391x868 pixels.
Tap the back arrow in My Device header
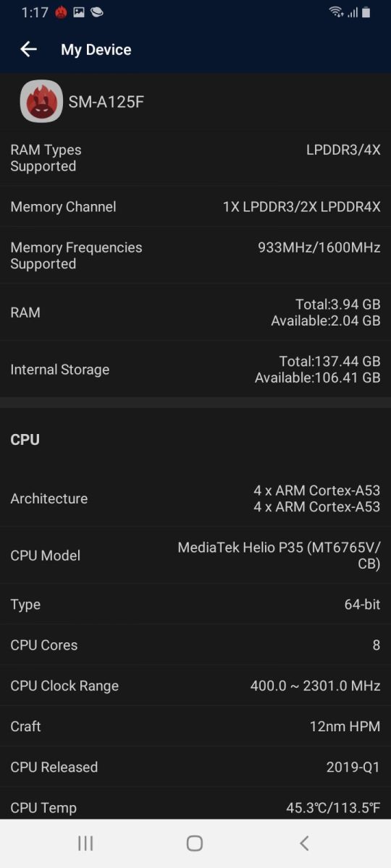click(x=28, y=49)
